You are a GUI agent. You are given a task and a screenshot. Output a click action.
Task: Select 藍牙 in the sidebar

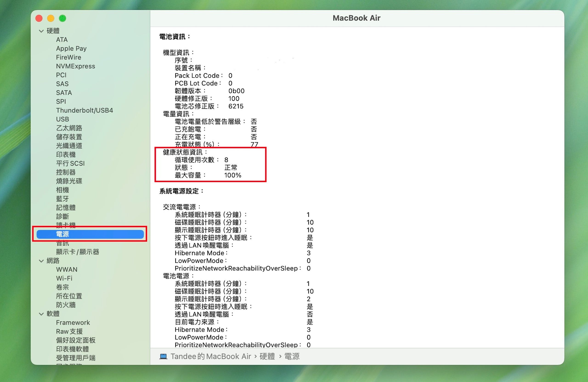tap(62, 199)
